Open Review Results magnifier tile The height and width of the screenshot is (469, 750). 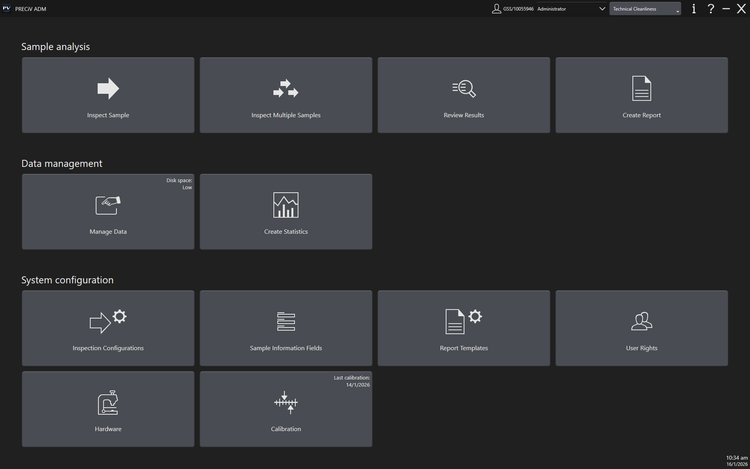point(464,95)
